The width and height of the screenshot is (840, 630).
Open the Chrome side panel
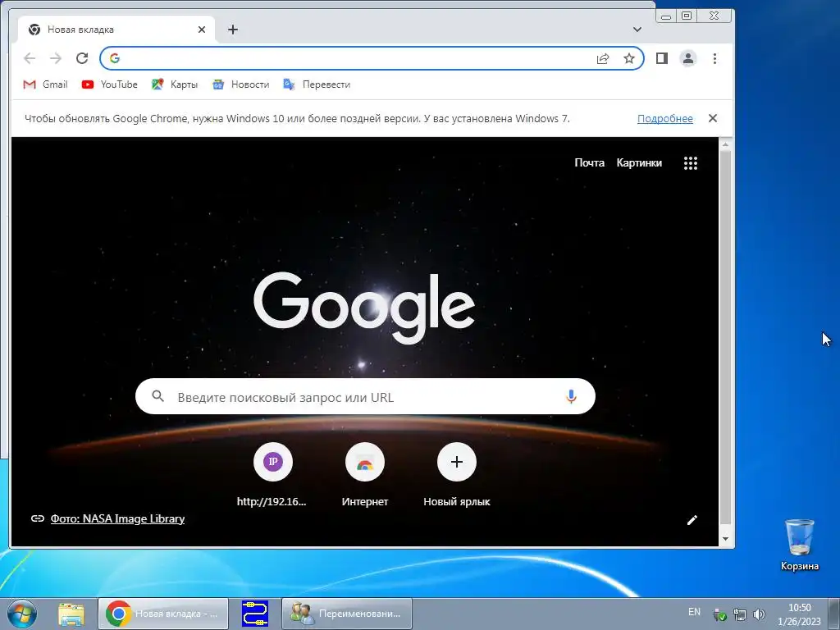(x=662, y=58)
